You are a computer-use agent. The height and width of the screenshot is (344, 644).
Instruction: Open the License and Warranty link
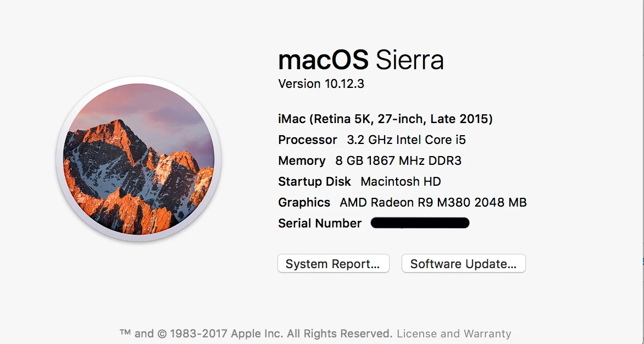click(454, 334)
